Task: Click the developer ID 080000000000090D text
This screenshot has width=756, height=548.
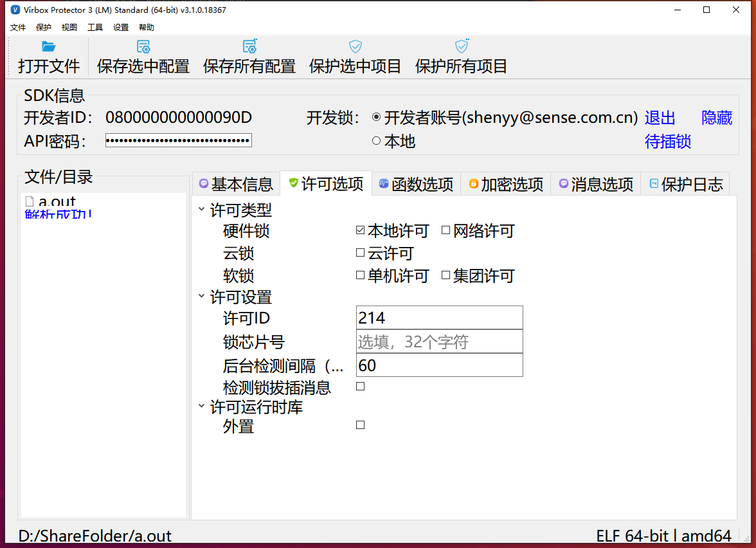Action: (179, 117)
